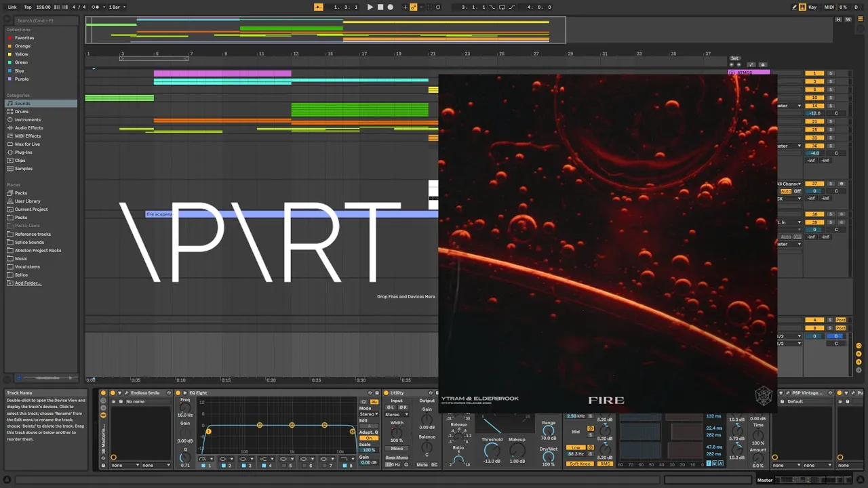
Task: Toggle the Follow playback button
Action: (318, 7)
